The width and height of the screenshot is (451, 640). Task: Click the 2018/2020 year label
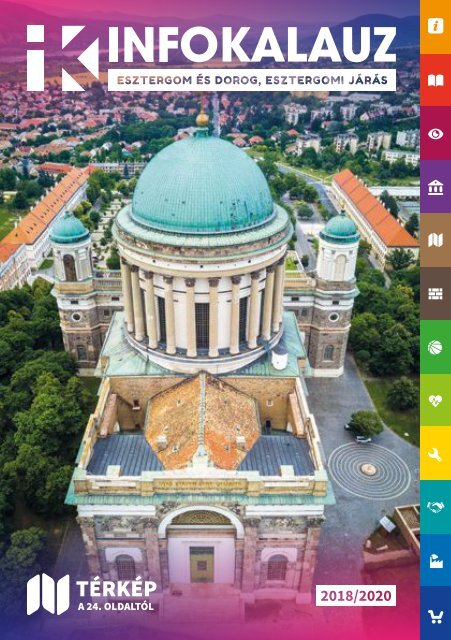[355, 596]
